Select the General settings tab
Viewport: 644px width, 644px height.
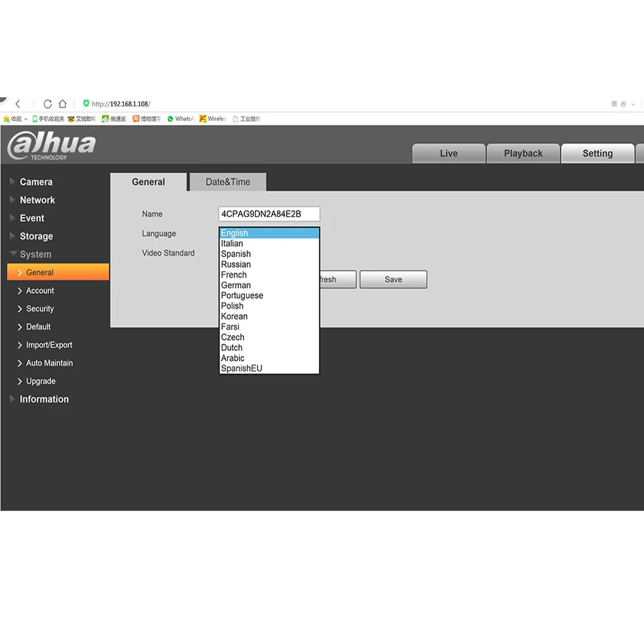click(x=148, y=182)
